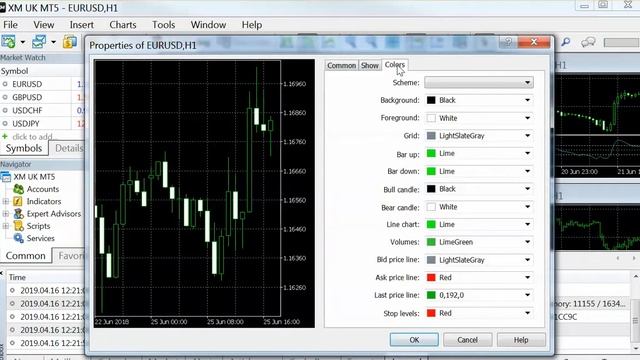Open the Scheme dropdown
Image resolution: width=640 pixels, height=360 pixels.
click(479, 82)
